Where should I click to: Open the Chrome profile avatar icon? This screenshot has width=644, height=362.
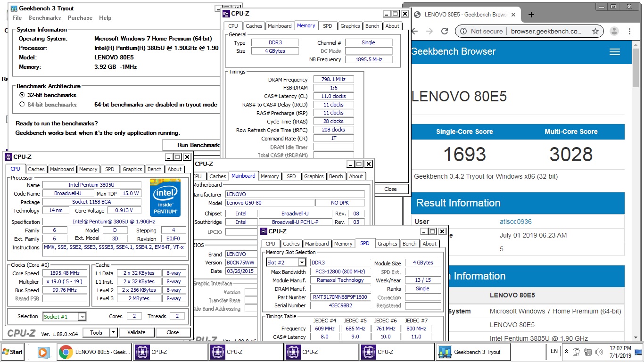coord(614,31)
